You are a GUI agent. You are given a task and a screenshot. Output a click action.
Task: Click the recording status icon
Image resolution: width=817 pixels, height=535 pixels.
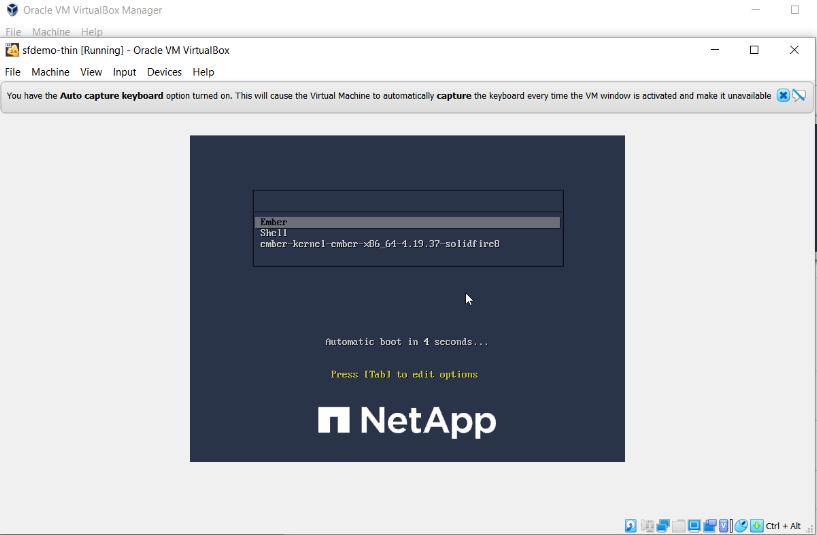click(710, 526)
